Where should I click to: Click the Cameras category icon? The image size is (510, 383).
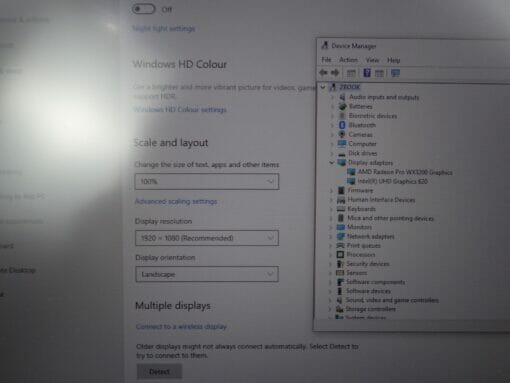click(x=342, y=134)
